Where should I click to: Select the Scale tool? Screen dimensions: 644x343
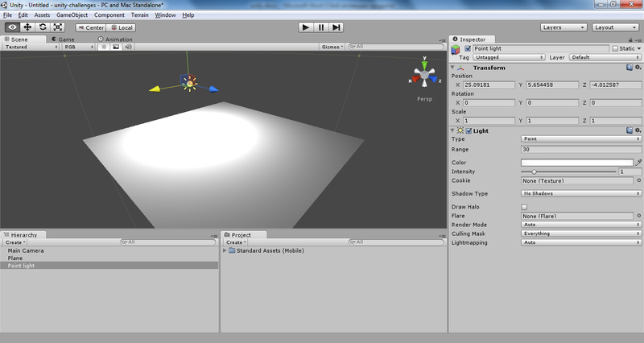click(x=58, y=27)
